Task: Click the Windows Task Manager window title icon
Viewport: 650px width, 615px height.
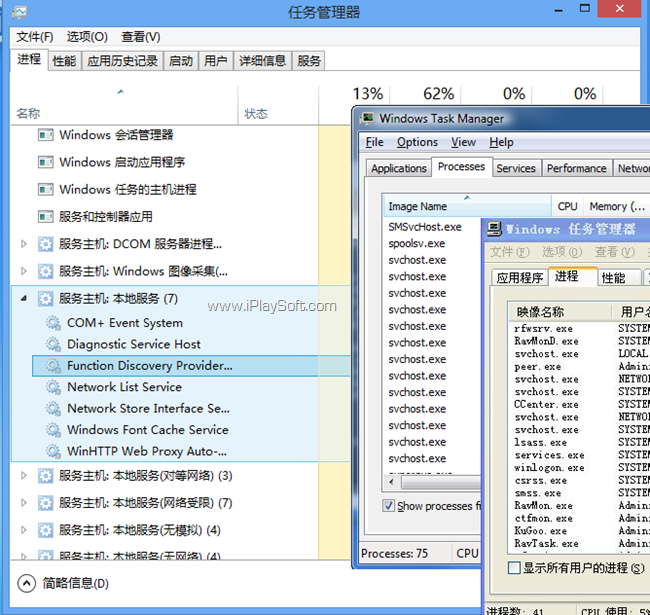Action: coord(367,119)
